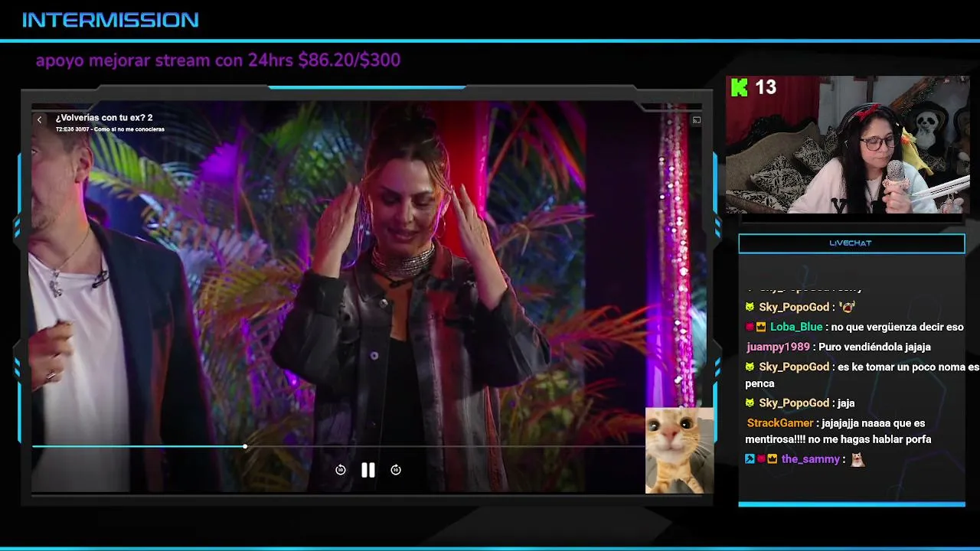Open StrackGamer's username in chat

(779, 423)
